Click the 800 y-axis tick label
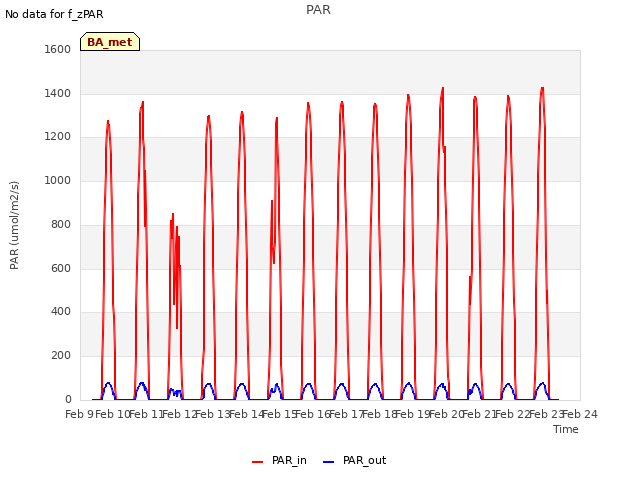640x480 pixels. (61, 224)
